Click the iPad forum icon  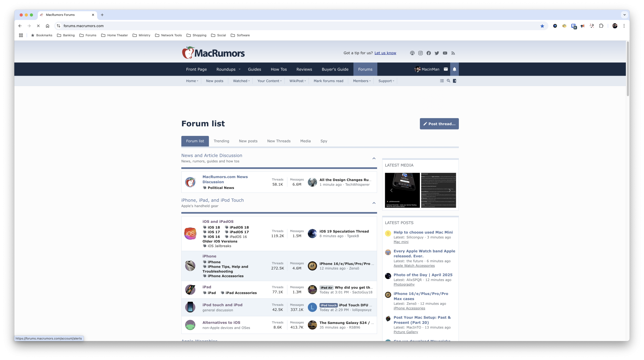click(x=190, y=289)
